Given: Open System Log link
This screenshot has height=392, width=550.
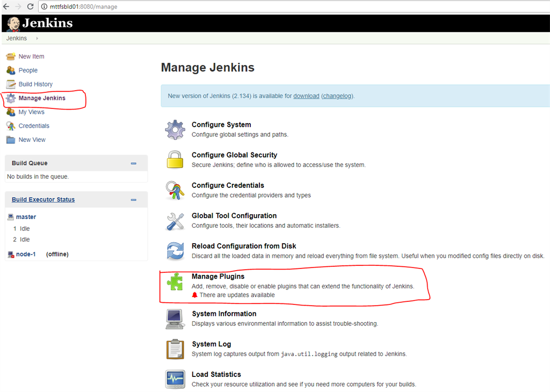Looking at the screenshot, I should (x=211, y=344).
